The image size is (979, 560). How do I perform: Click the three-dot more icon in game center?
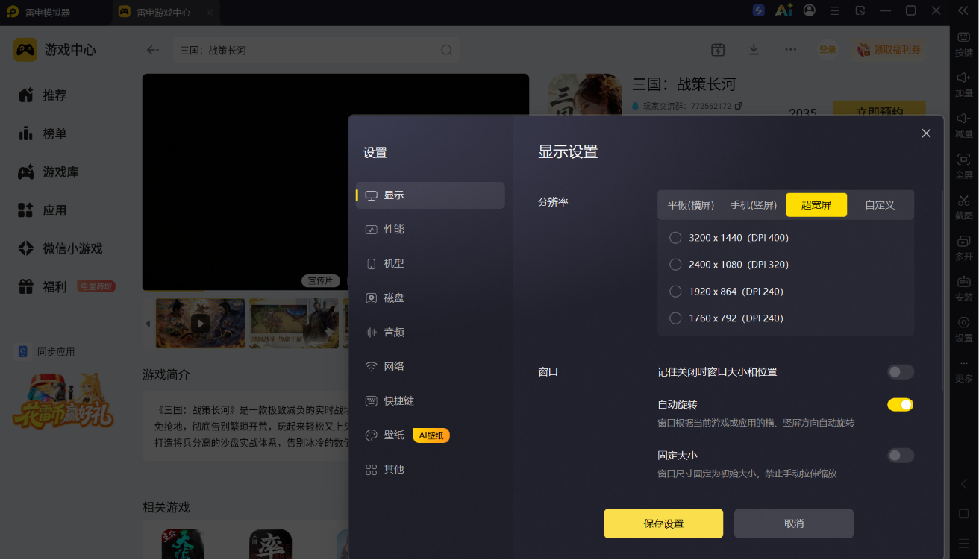[x=790, y=49]
